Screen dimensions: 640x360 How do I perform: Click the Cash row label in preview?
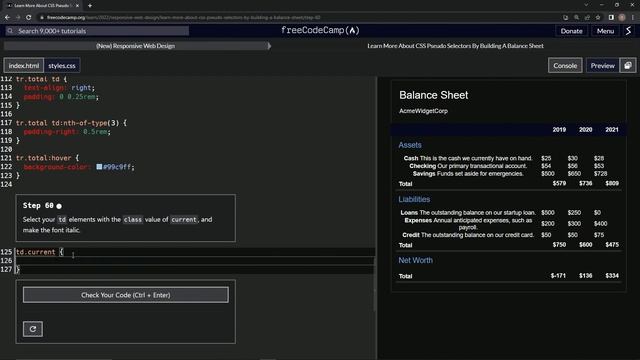pyautogui.click(x=411, y=158)
